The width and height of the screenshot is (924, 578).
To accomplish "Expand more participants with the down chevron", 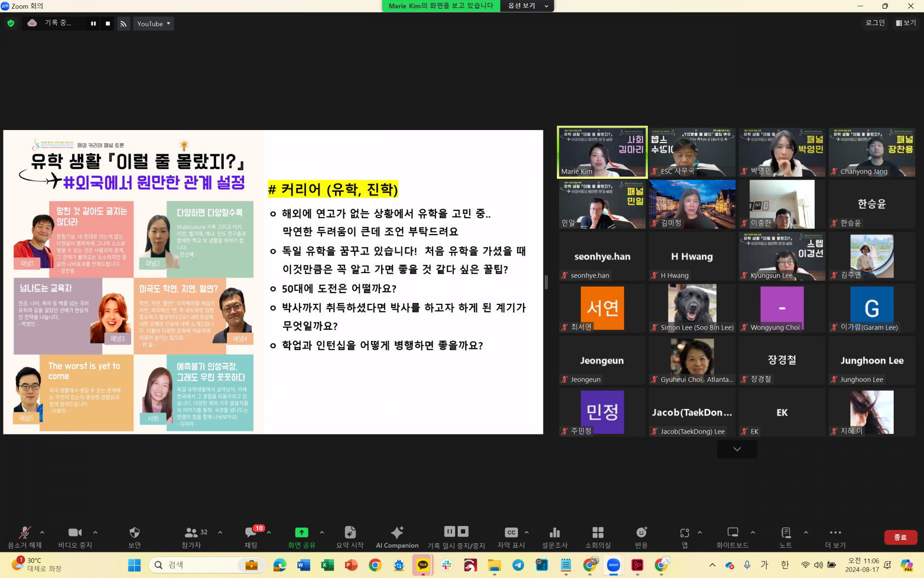I will tap(737, 449).
